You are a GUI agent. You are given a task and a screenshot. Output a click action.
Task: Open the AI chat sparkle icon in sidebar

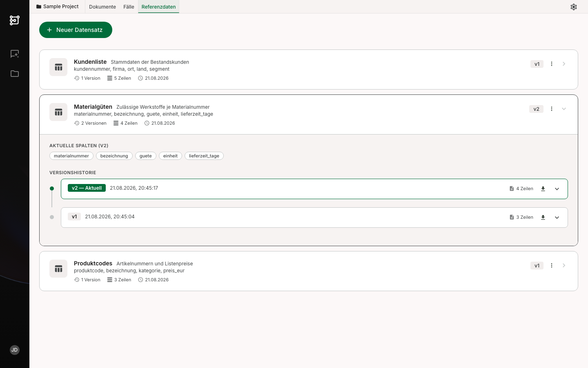(15, 54)
